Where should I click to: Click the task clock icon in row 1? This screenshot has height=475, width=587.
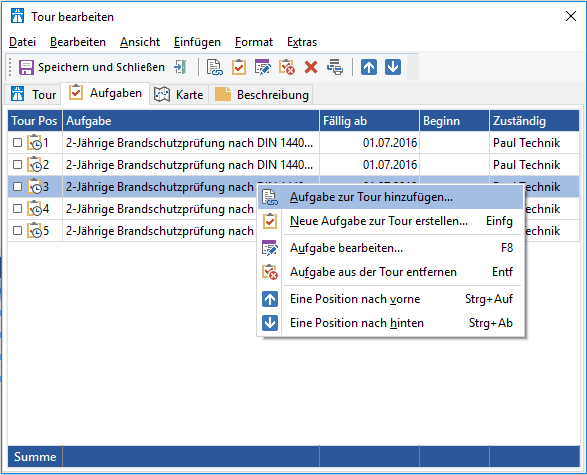(x=34, y=143)
